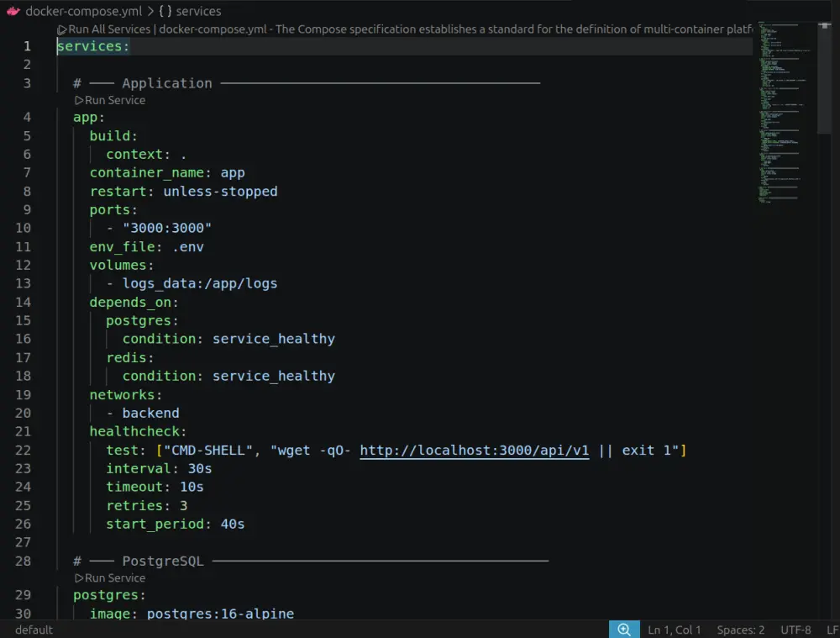
Task: Click line number 22 in gutter
Action: (23, 451)
